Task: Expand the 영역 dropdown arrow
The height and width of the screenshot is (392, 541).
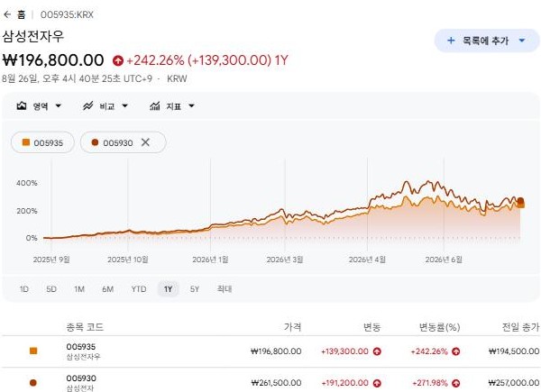Action: point(59,105)
